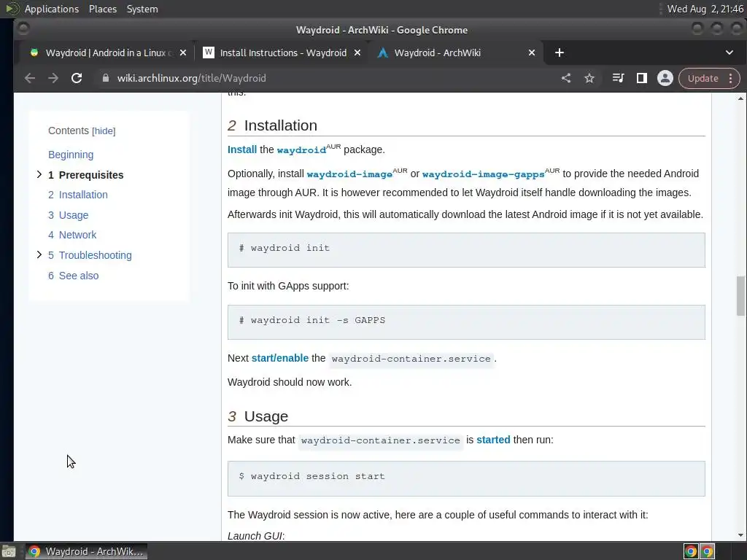Viewport: 747px width, 560px height.
Task: Bookmark this tab with the star
Action: [x=589, y=78]
